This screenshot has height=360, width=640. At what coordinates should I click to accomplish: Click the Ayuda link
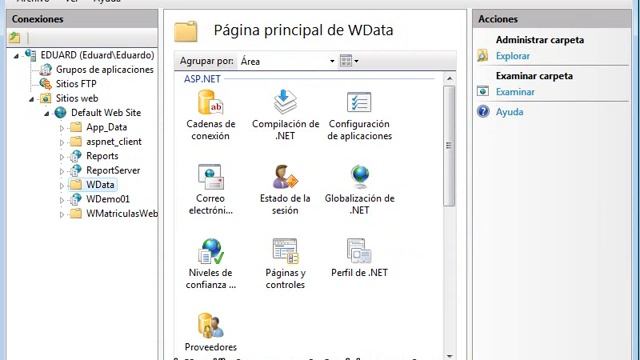tap(509, 112)
